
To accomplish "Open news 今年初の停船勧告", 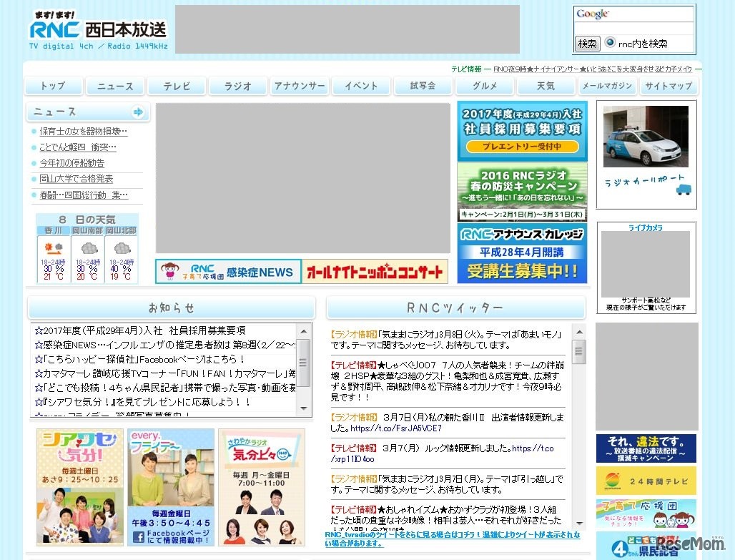I will 71,163.
